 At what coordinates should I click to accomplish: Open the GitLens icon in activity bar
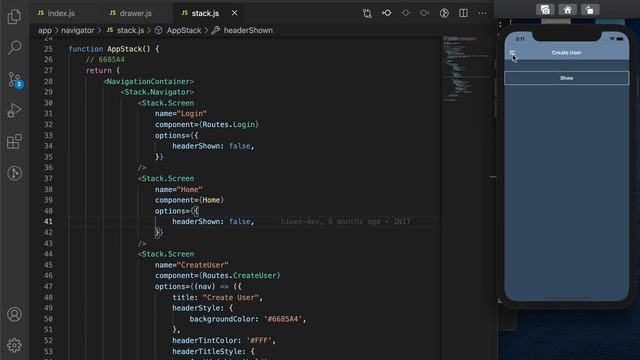click(x=14, y=173)
